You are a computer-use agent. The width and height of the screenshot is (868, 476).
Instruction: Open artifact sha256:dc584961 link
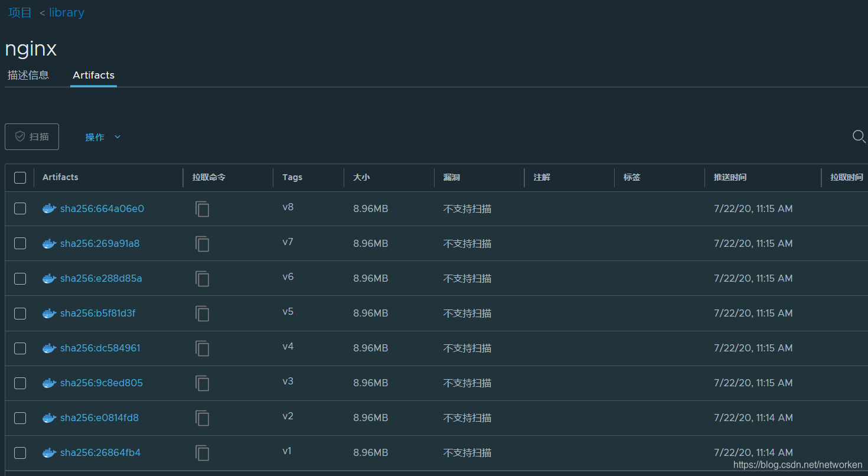point(100,348)
